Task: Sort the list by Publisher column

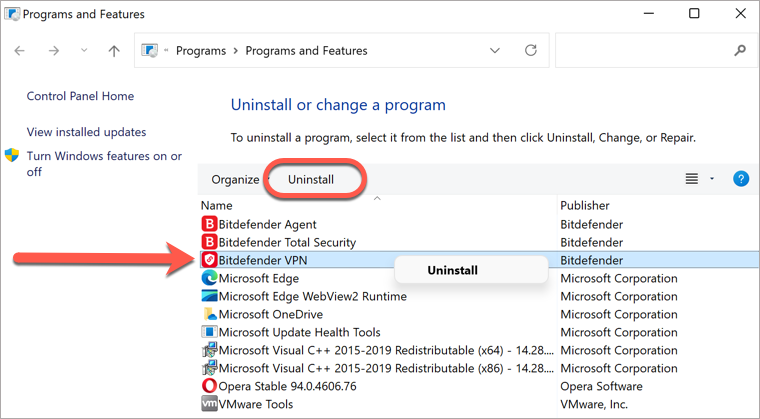Action: [585, 206]
